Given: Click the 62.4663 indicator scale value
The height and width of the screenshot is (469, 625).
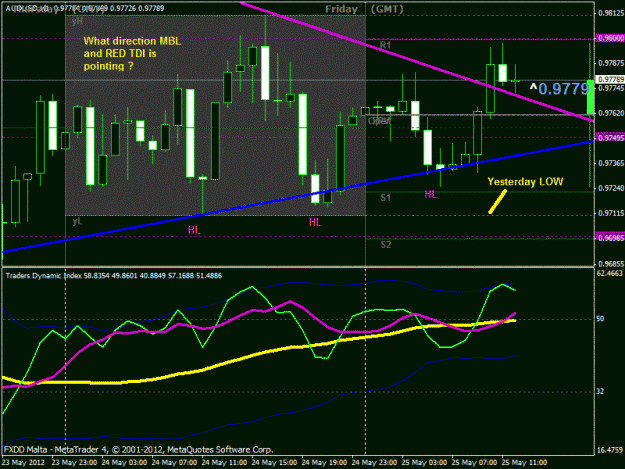Looking at the screenshot, I should 609,273.
